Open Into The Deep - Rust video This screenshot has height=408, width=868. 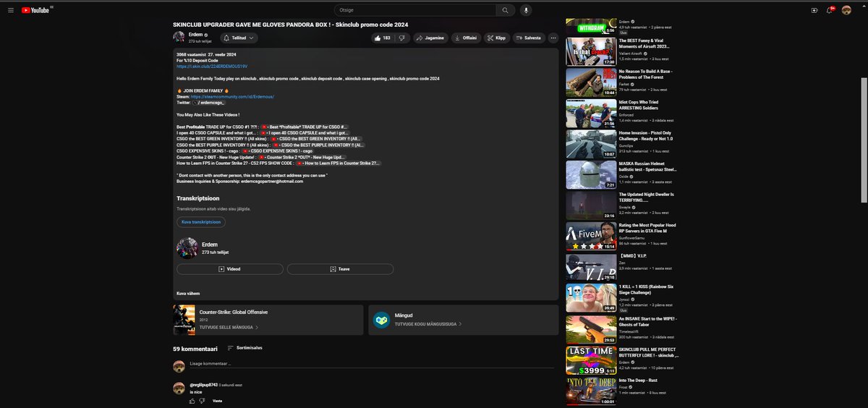(x=590, y=390)
